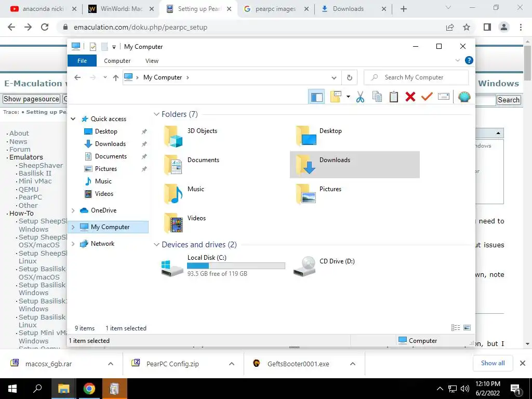Refresh the My Computer view
The height and width of the screenshot is (399, 532).
[350, 78]
